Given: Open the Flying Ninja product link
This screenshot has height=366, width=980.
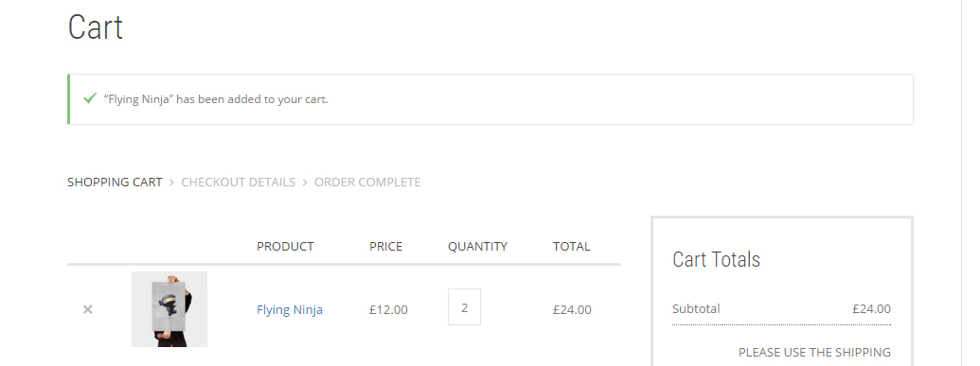Looking at the screenshot, I should pyautogui.click(x=290, y=309).
